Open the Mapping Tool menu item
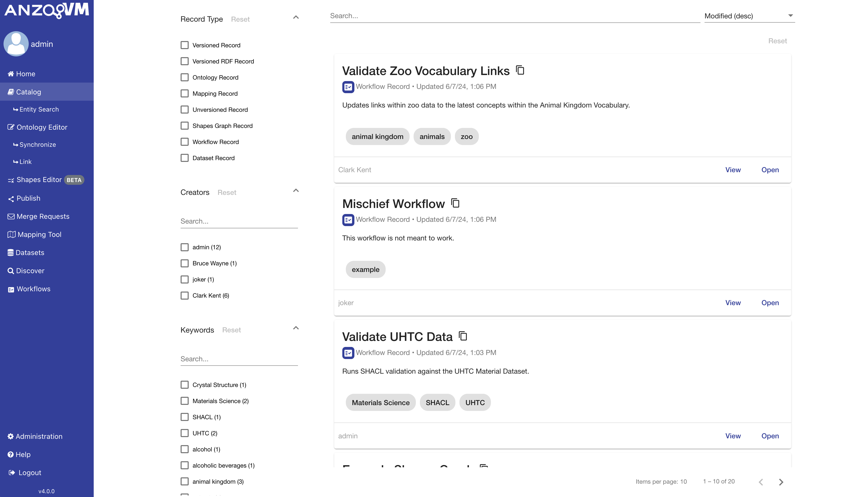868x497 pixels. pos(39,234)
